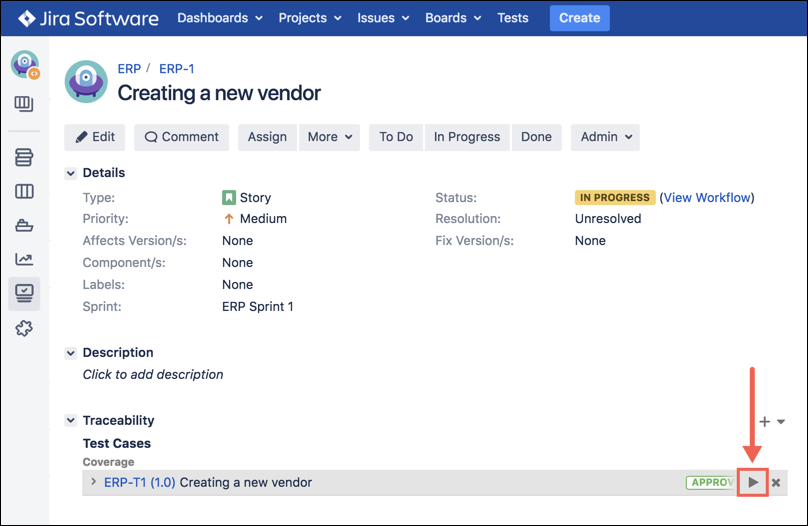The image size is (808, 526).
Task: Collapse the Details section
Action: (x=71, y=174)
